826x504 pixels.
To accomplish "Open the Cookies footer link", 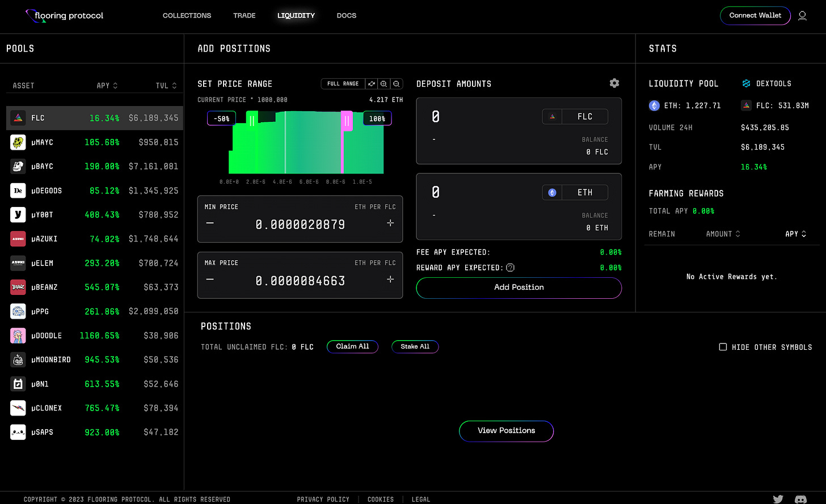I will (381, 499).
